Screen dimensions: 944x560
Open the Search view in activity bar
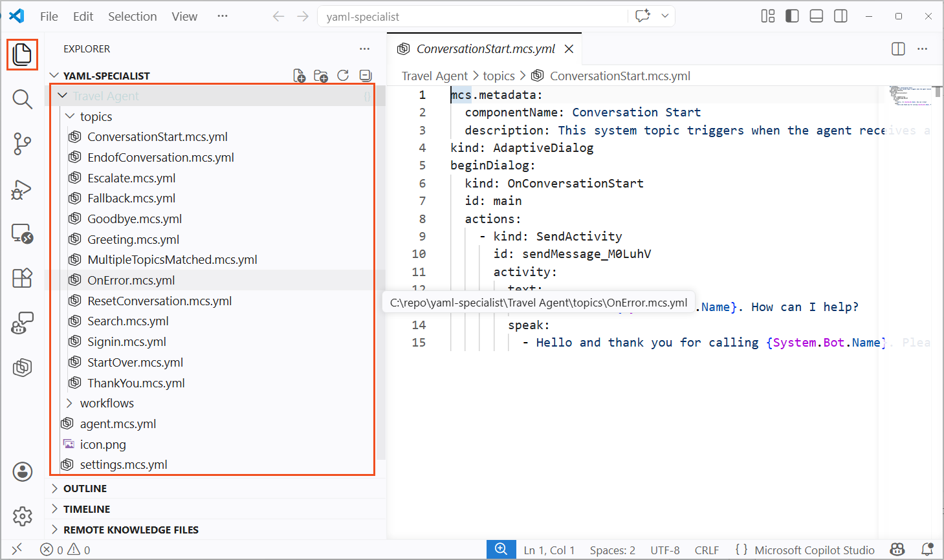[22, 100]
